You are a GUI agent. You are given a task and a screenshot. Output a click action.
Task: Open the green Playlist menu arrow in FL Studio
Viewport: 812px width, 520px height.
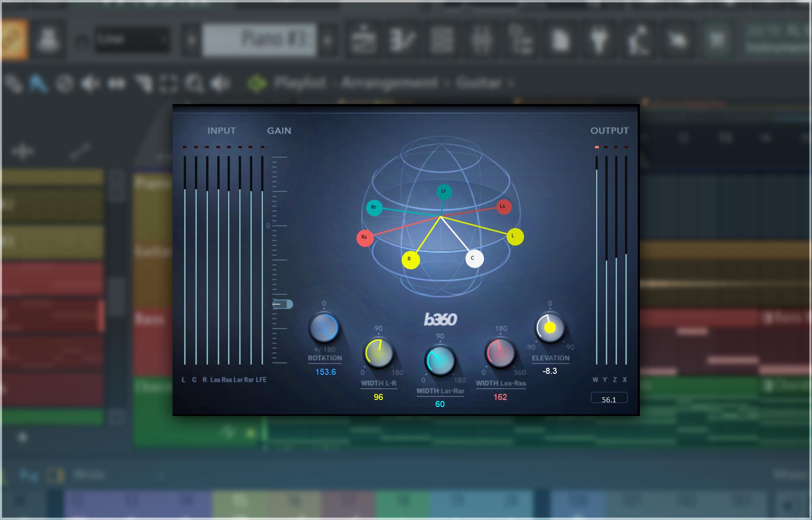(257, 83)
